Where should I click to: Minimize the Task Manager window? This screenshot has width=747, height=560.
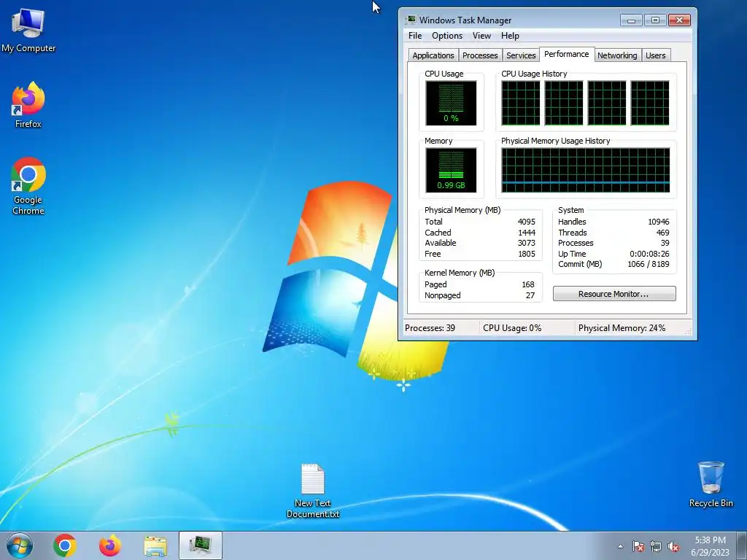[631, 20]
